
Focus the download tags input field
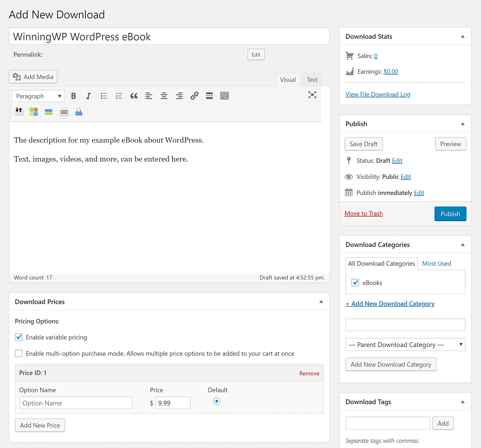tap(388, 423)
